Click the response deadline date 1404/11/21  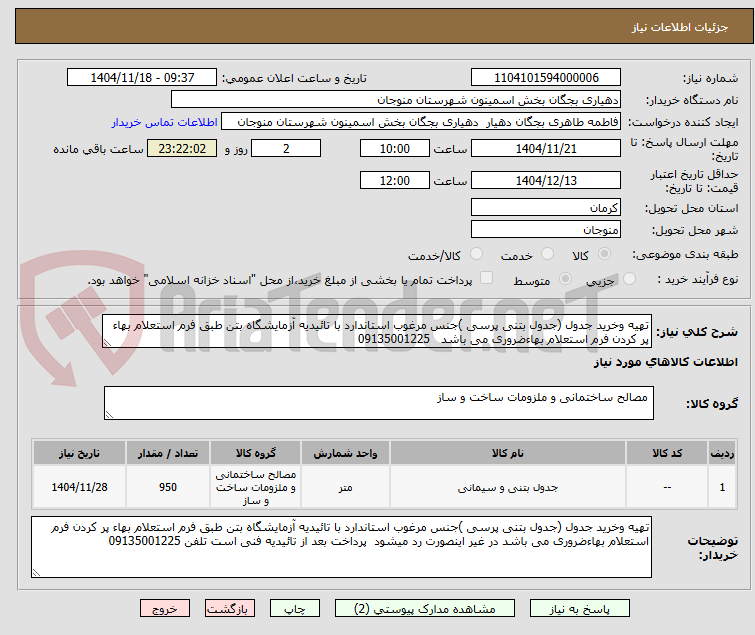pos(546,148)
